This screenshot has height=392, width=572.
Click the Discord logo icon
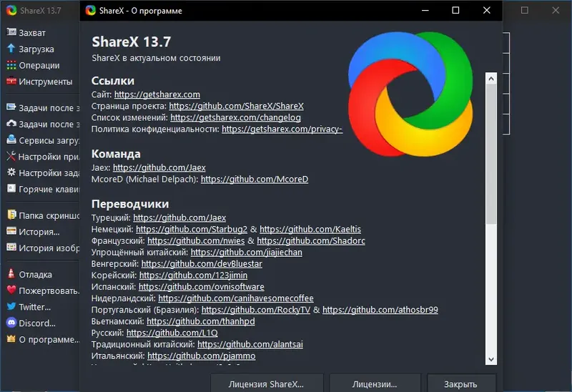point(11,323)
